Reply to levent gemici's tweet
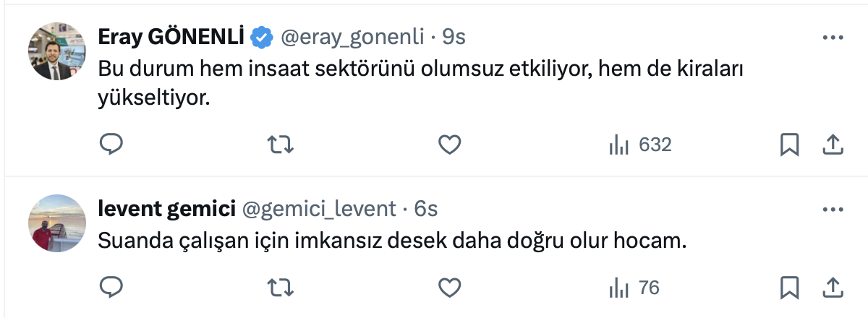868x318 pixels. coord(111,288)
